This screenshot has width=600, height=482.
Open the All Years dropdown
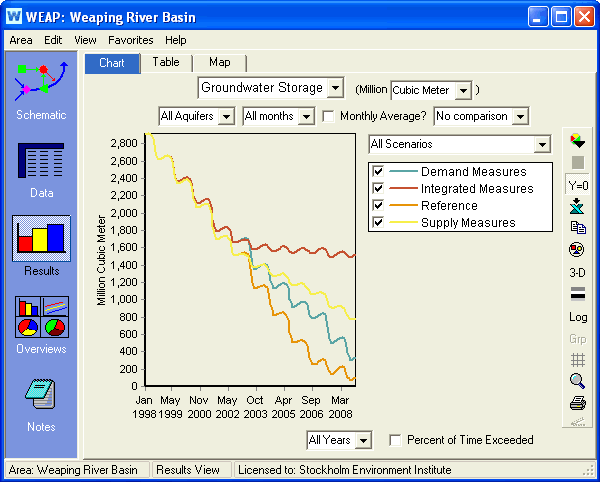point(363,440)
